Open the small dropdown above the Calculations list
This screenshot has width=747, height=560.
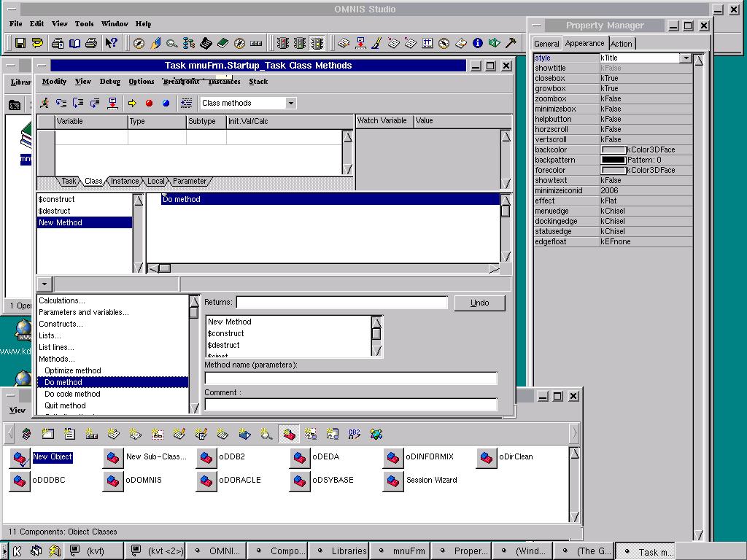point(44,284)
